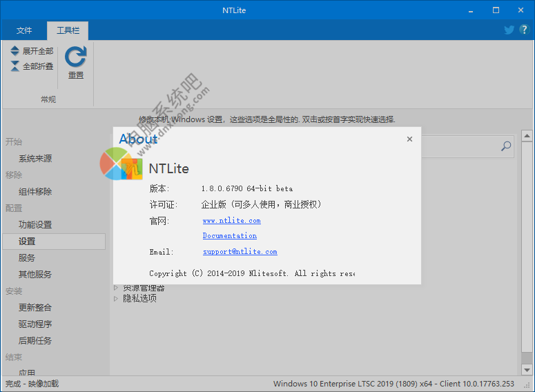This screenshot has height=392, width=535.
Task: Switch to the 工具栏 tab
Action: pyautogui.click(x=68, y=30)
